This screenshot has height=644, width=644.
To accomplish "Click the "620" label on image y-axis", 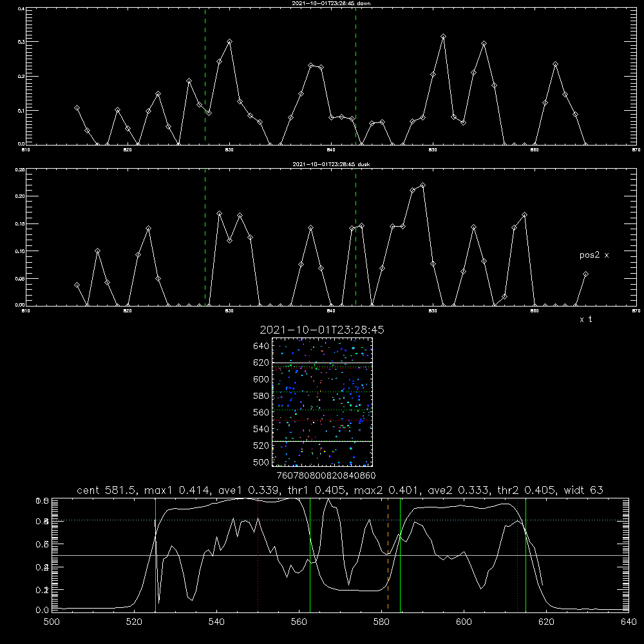I will [261, 363].
